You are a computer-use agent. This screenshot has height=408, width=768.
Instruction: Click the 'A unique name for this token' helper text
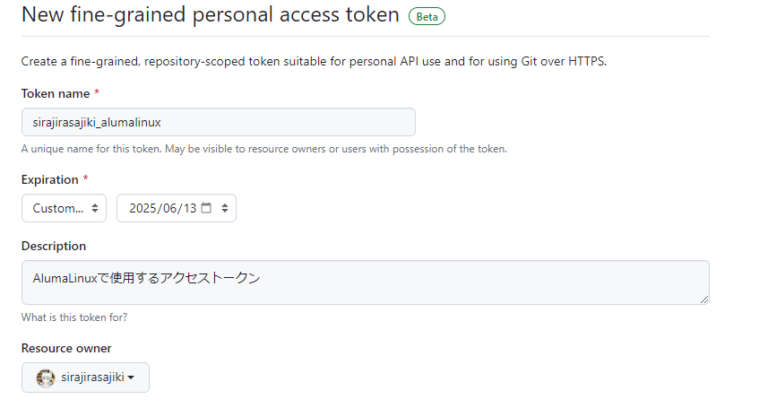coord(264,149)
